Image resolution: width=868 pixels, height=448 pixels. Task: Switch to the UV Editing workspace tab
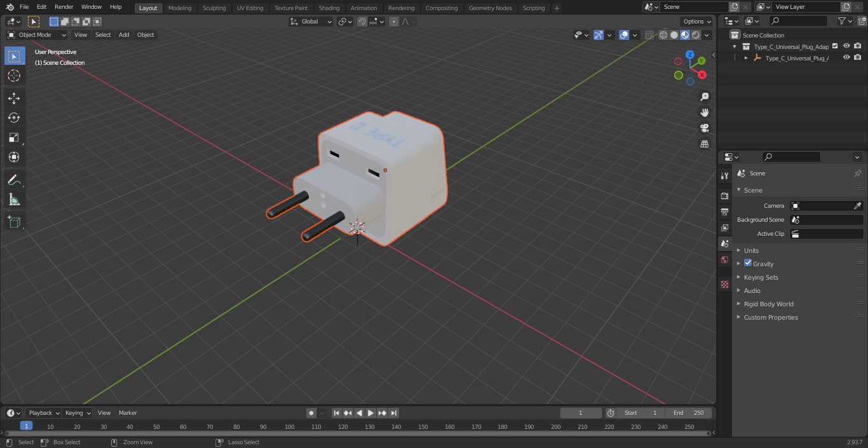(x=250, y=8)
